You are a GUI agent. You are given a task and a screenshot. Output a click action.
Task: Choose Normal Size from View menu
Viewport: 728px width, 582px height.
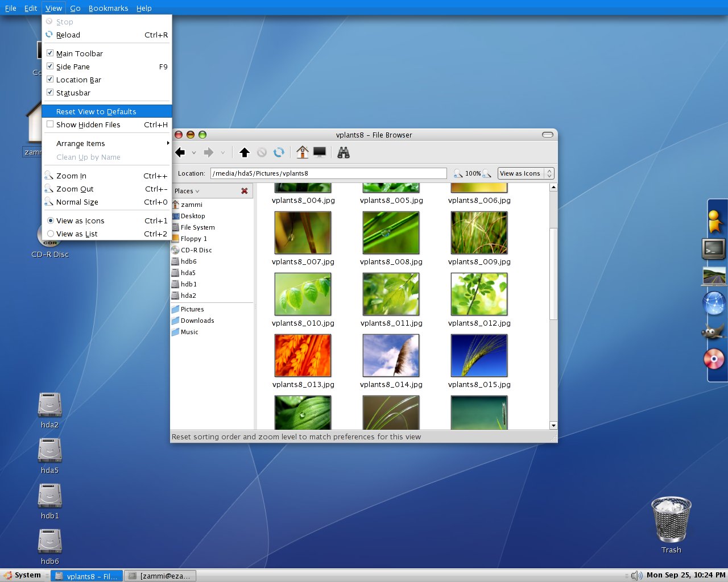[x=107, y=202]
